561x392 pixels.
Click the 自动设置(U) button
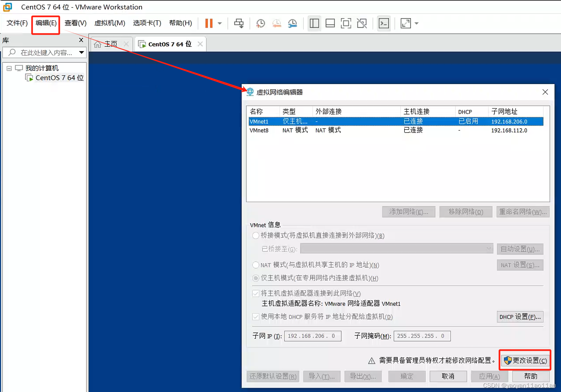tap(520, 249)
